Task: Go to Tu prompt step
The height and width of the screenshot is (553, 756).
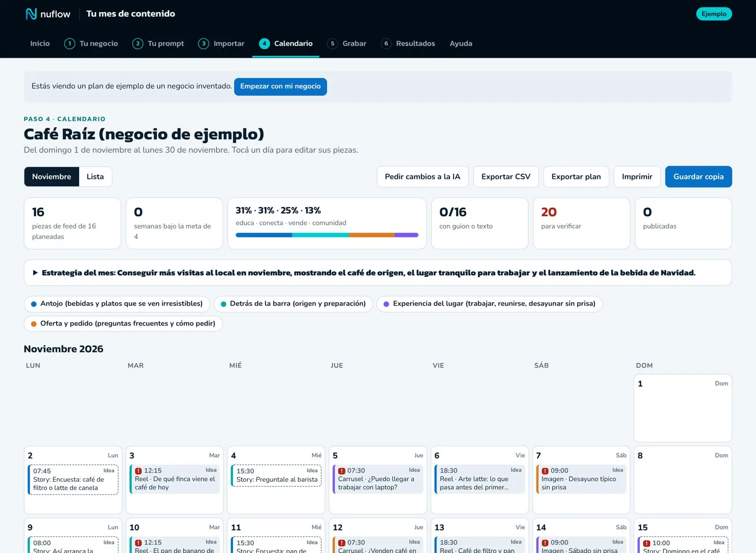Action: tap(158, 43)
